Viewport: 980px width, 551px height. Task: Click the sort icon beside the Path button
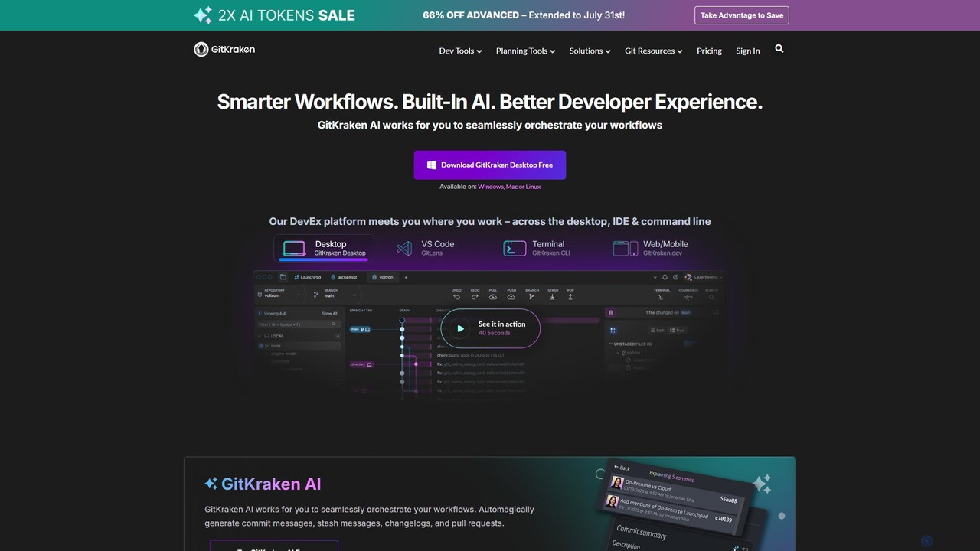(x=612, y=330)
